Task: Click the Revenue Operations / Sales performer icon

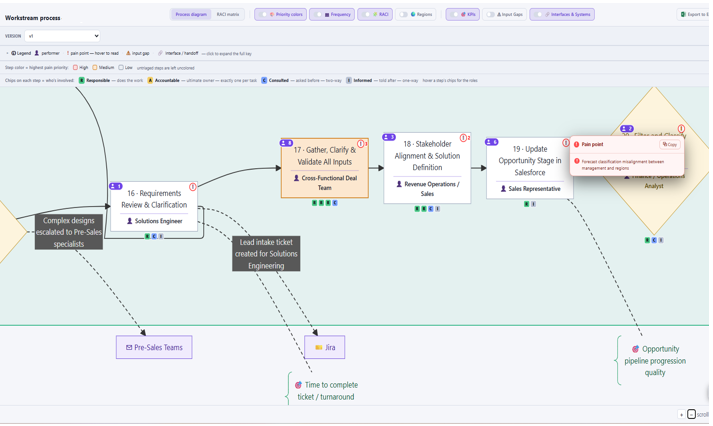Action: tap(399, 184)
